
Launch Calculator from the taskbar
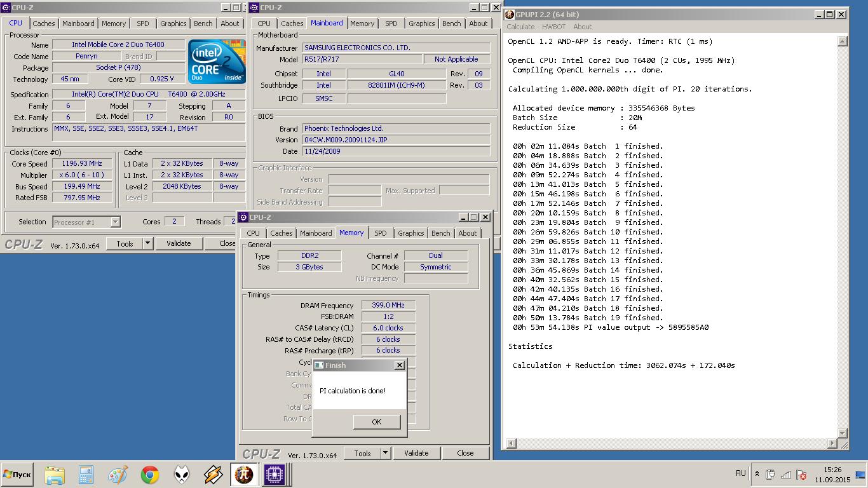[86, 475]
